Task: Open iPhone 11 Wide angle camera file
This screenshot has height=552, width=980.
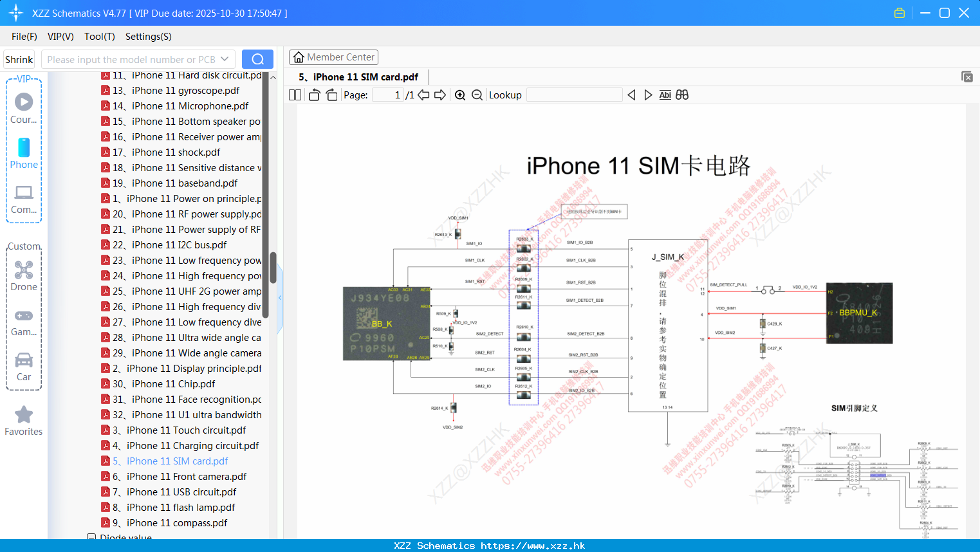Action: tap(181, 353)
